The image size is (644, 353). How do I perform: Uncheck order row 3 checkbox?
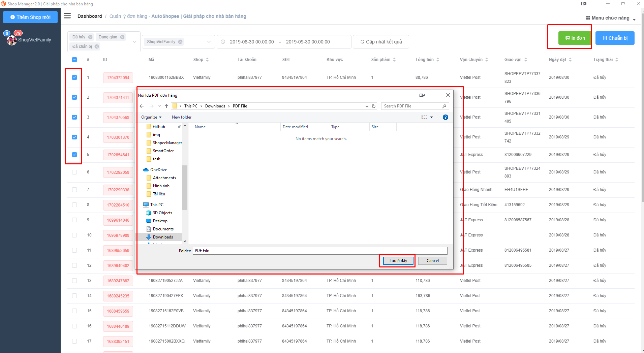74,117
